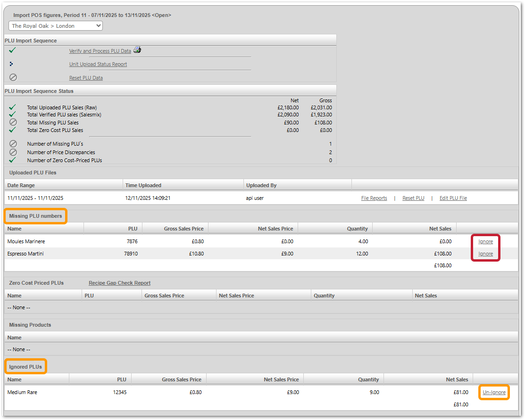Open the Verify and Process PLU Data link
The height and width of the screenshot is (420, 525).
tap(100, 51)
